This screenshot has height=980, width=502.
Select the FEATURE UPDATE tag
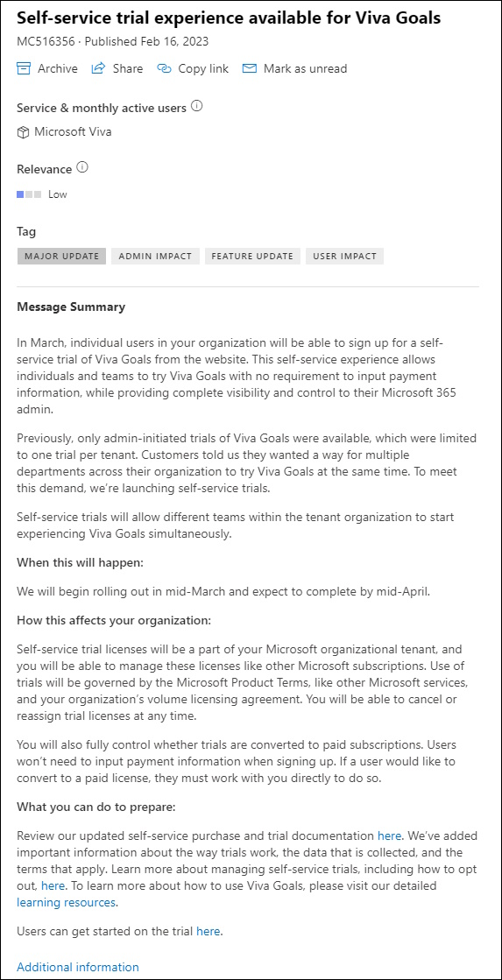click(x=252, y=257)
